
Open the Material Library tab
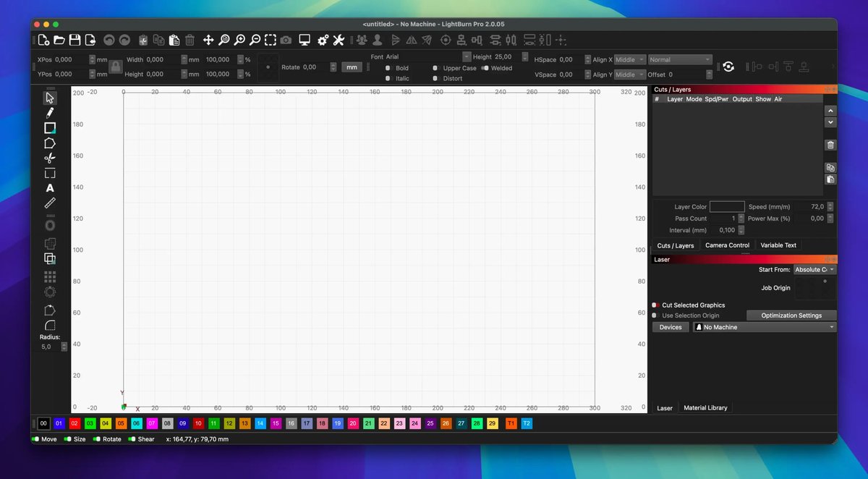pos(705,407)
